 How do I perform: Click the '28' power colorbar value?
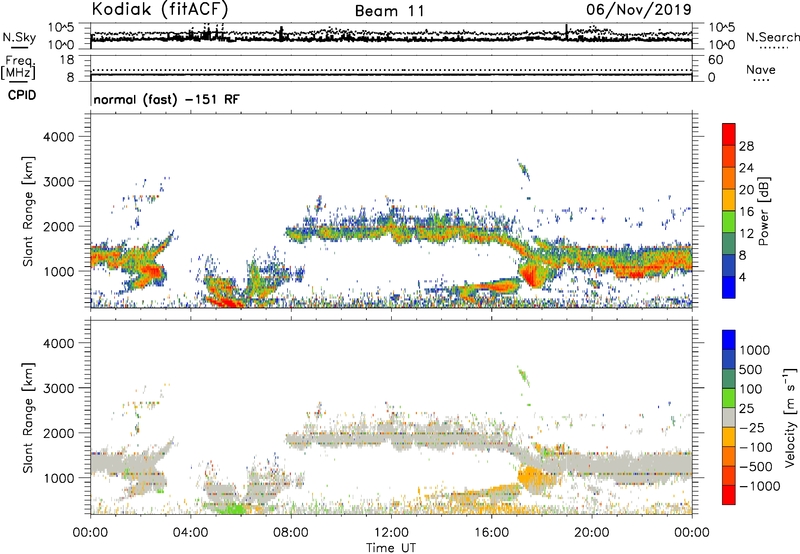tap(746, 146)
